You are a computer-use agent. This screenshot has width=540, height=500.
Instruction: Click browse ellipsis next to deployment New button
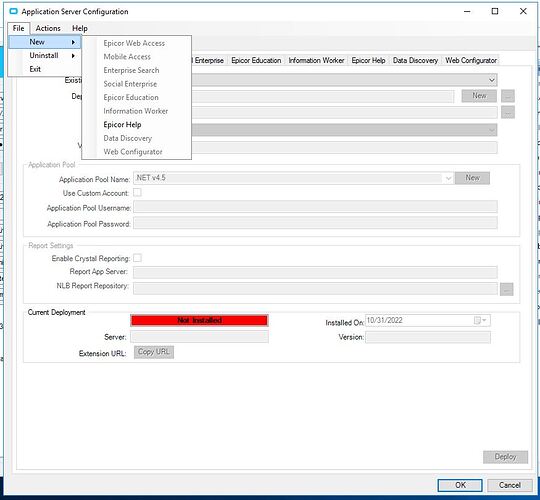(508, 96)
